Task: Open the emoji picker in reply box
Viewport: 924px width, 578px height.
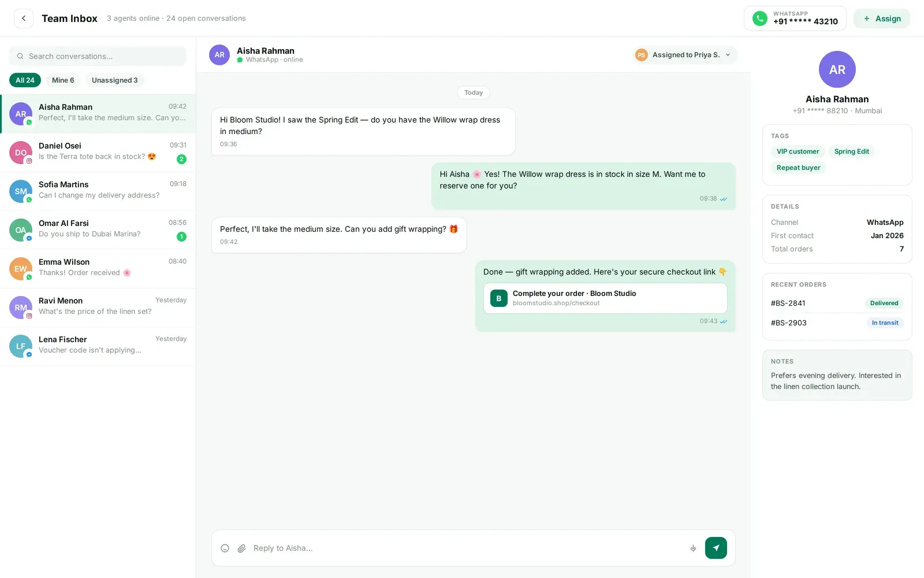Action: point(225,548)
